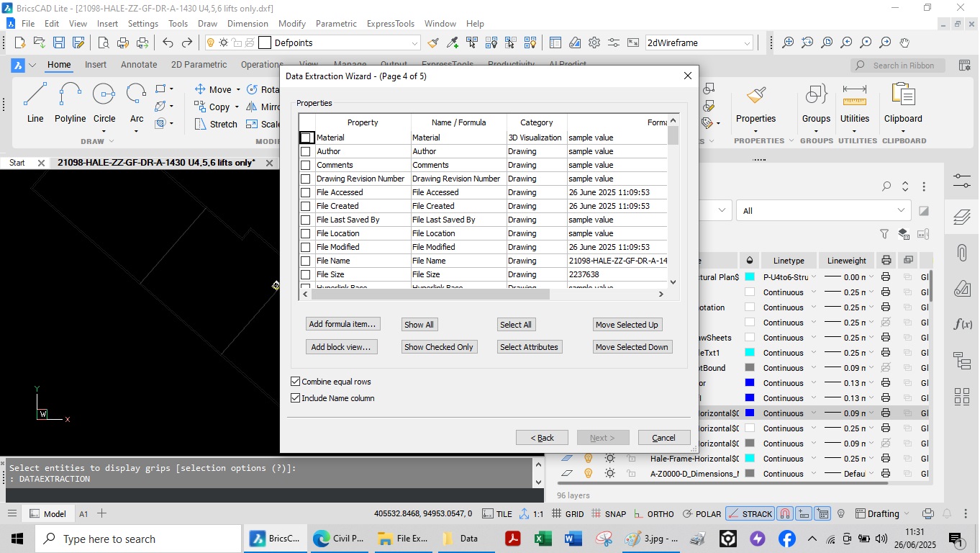Uncheck Combine equal rows

(295, 382)
